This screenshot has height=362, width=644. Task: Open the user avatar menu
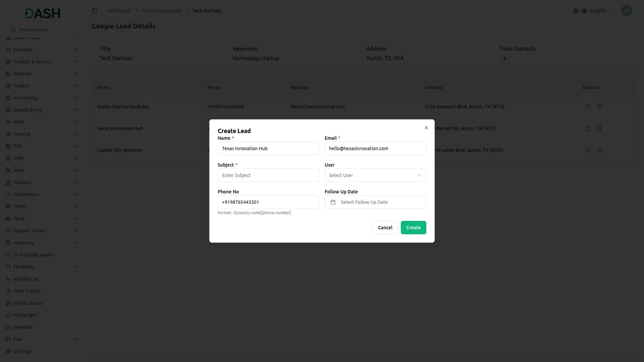(x=626, y=11)
